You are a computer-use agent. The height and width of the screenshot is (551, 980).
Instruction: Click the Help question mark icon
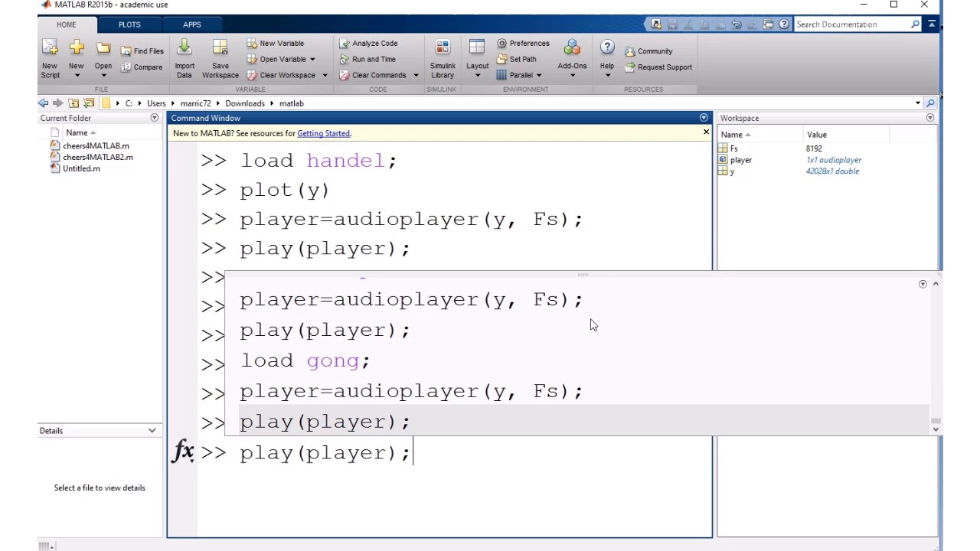point(607,47)
